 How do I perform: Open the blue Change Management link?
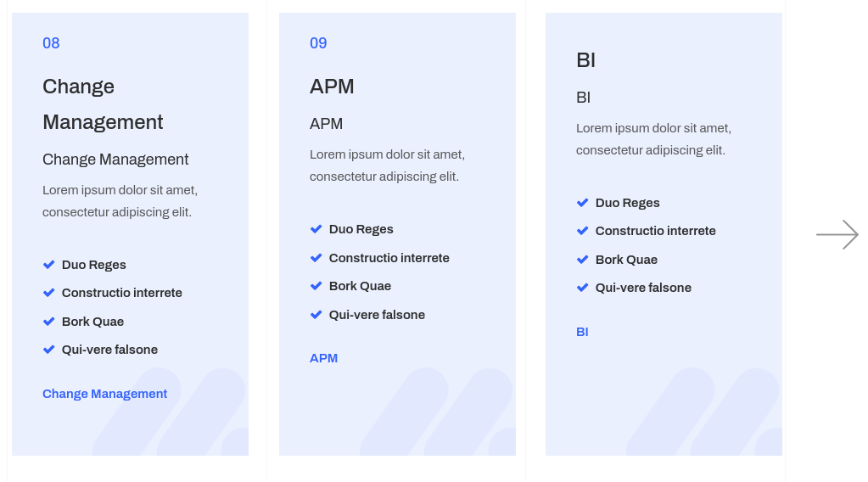[x=104, y=394]
